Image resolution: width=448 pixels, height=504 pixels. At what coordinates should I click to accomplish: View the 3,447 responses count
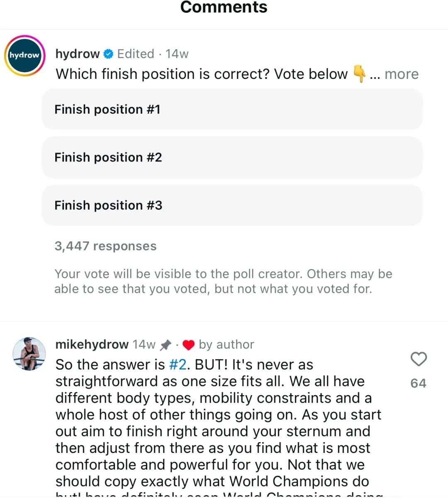[x=105, y=246]
